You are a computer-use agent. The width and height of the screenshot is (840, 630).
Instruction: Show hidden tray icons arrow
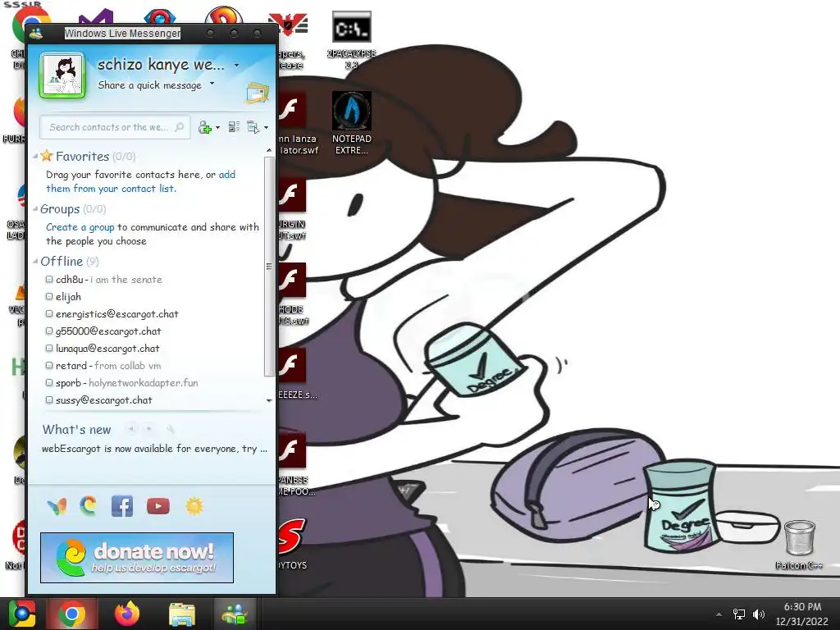(719, 614)
